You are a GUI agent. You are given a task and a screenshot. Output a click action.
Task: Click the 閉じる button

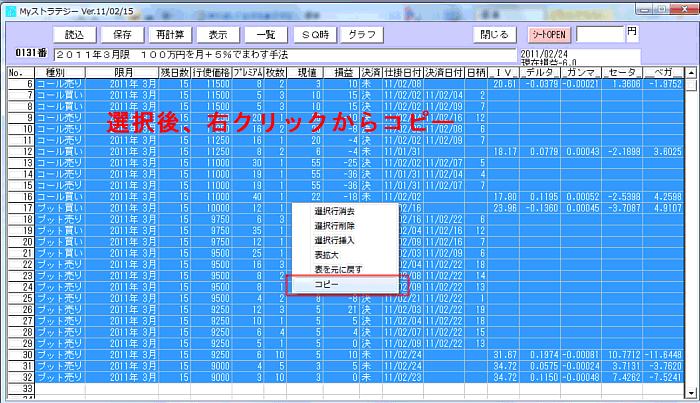click(x=494, y=35)
